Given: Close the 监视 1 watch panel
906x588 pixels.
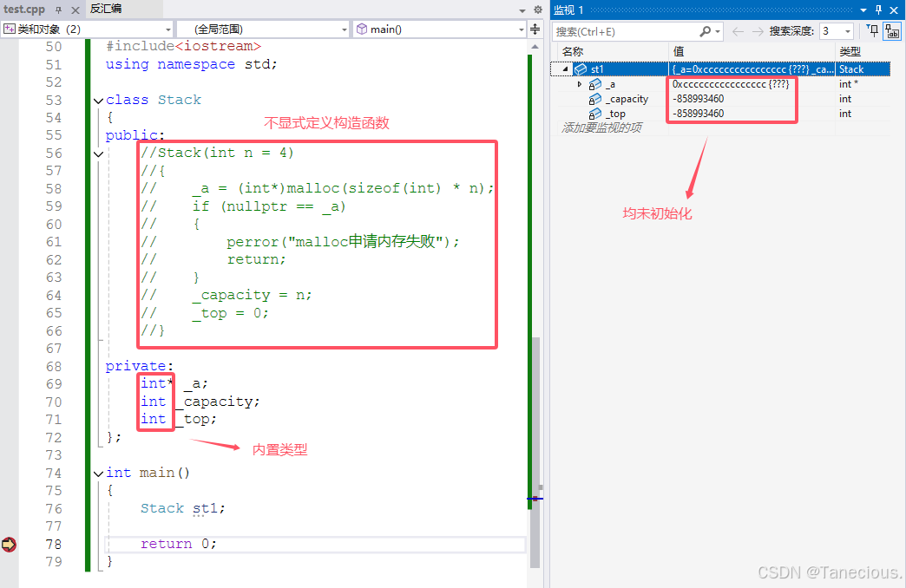Looking at the screenshot, I should pos(894,10).
